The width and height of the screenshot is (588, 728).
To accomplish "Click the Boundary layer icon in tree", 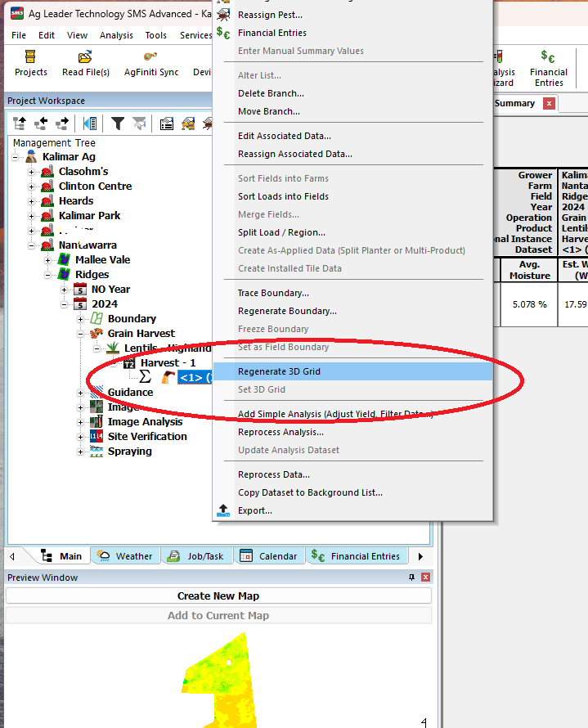I will 97,318.
